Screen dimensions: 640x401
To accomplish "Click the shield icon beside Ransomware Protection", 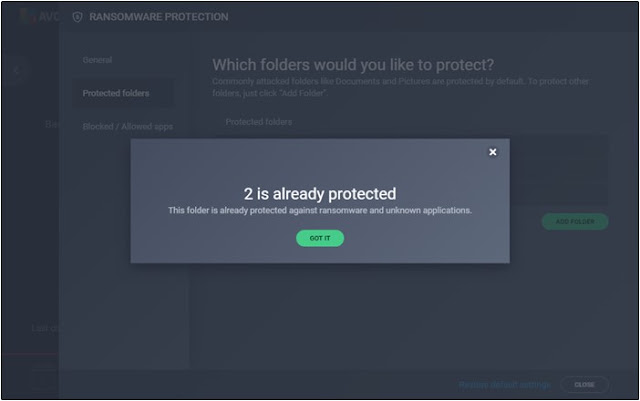I will 77,17.
